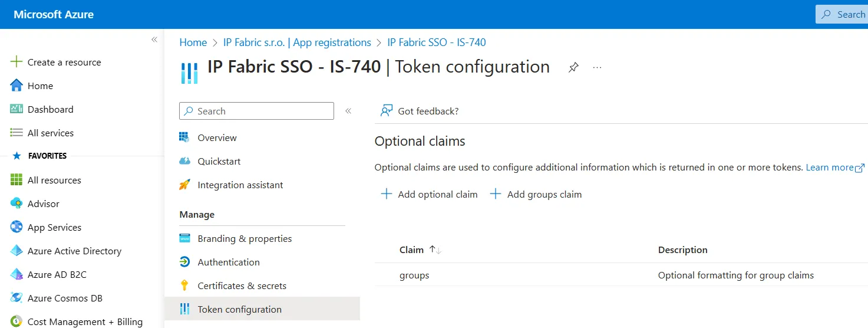Select Overview in the resource menu

217,137
